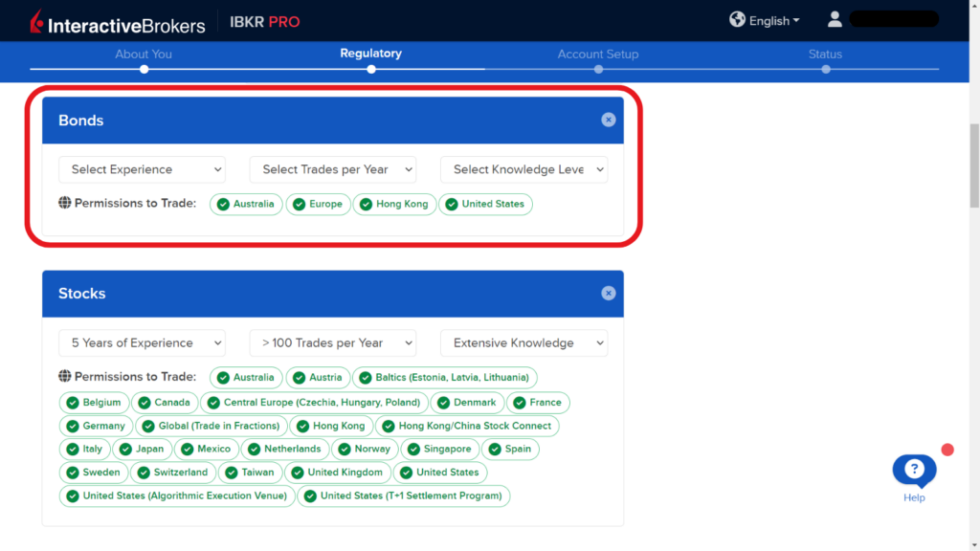Toggle United States (T+1 Settlement Program) permission

[x=404, y=496]
